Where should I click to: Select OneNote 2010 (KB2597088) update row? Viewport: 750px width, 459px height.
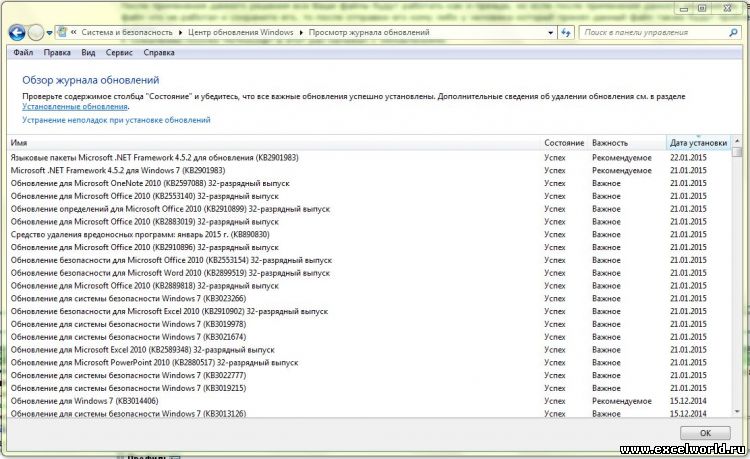(369, 183)
